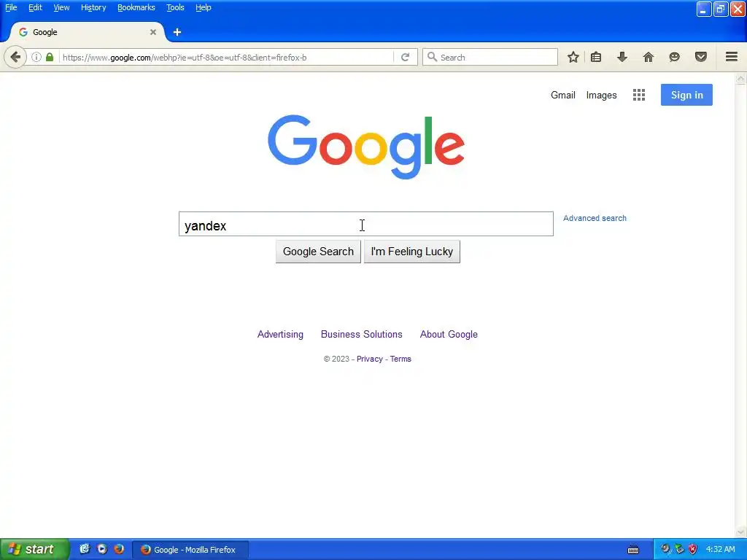
Task: Open the View menu
Action: (x=61, y=7)
